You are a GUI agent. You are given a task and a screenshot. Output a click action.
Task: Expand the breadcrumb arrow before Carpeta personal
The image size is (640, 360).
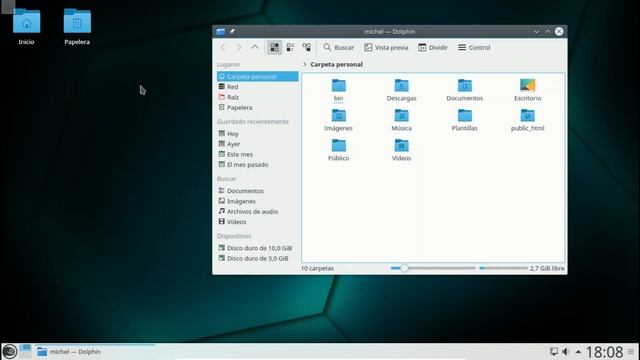(304, 64)
